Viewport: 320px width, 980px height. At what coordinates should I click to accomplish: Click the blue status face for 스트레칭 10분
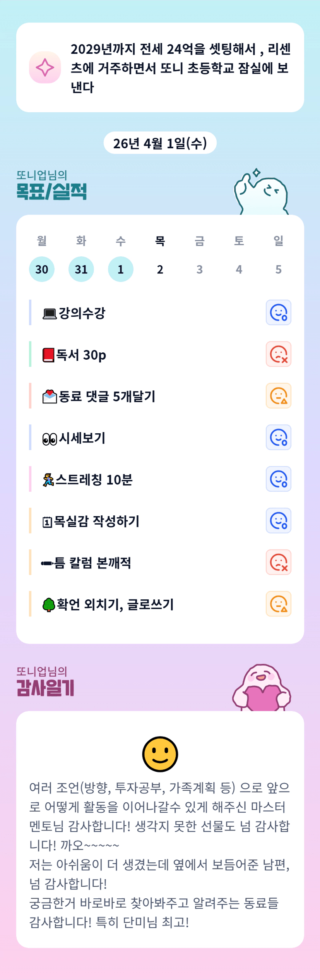278,479
